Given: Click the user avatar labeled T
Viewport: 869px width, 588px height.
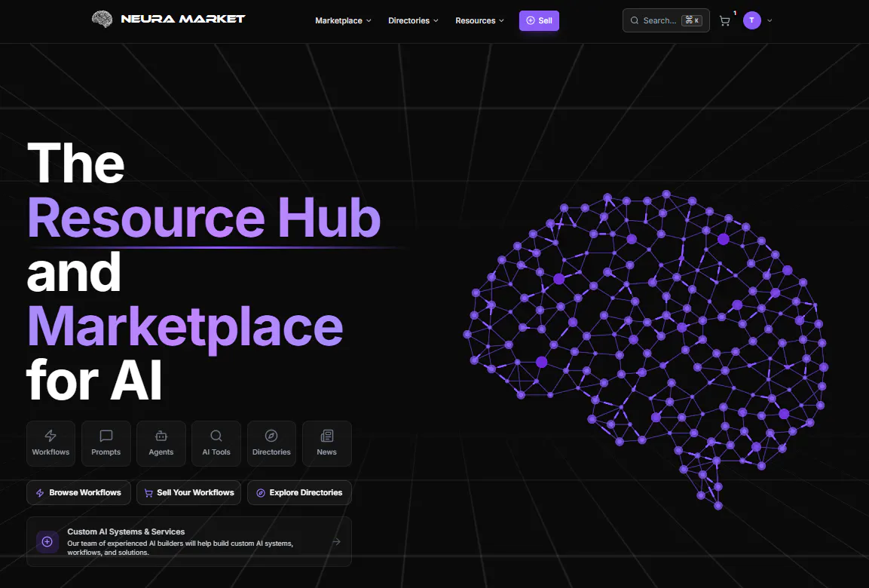Looking at the screenshot, I should pos(751,20).
